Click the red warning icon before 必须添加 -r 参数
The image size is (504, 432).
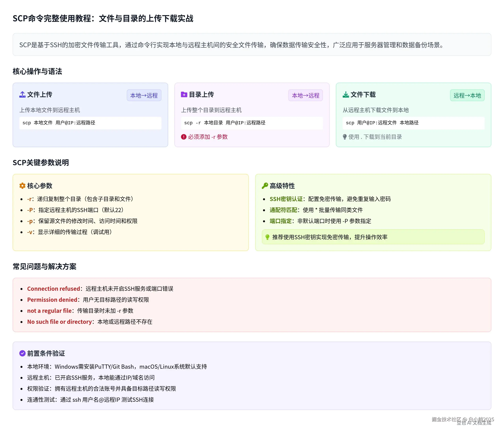pyautogui.click(x=184, y=137)
